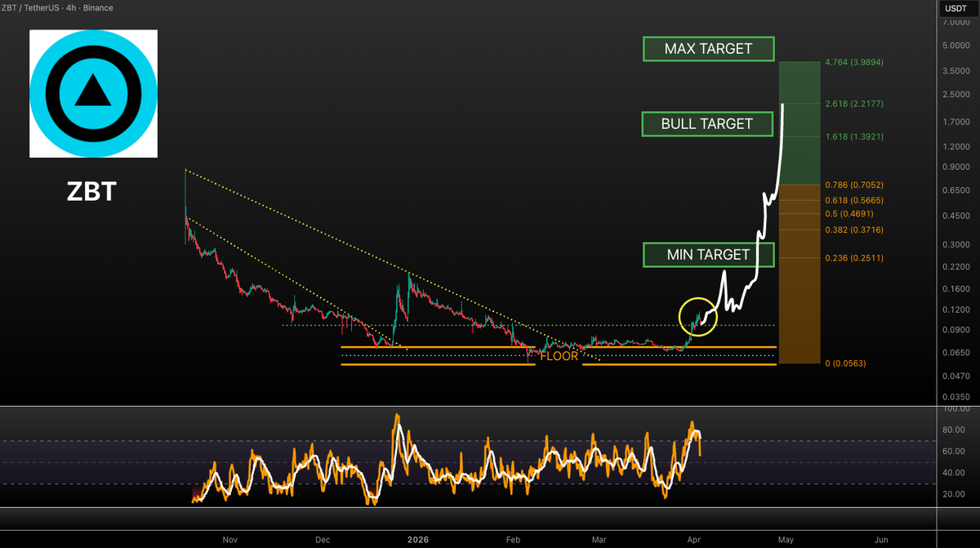Click the USDT currency button
980x548 pixels.
[x=956, y=8]
